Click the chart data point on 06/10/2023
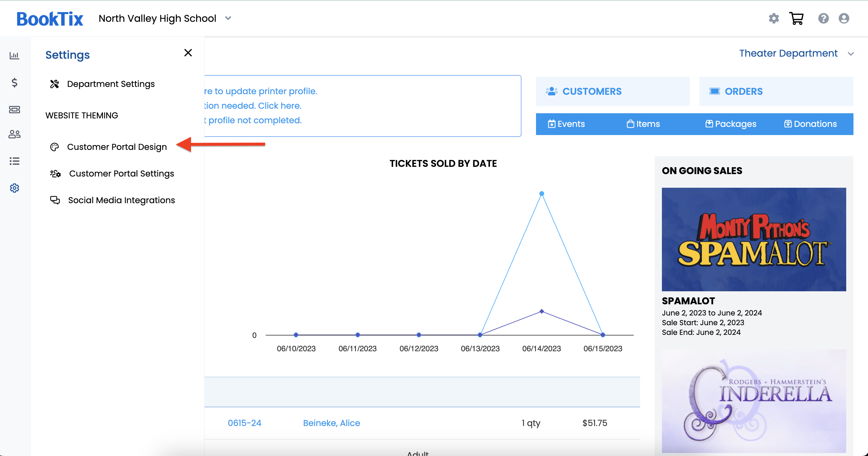 click(296, 335)
